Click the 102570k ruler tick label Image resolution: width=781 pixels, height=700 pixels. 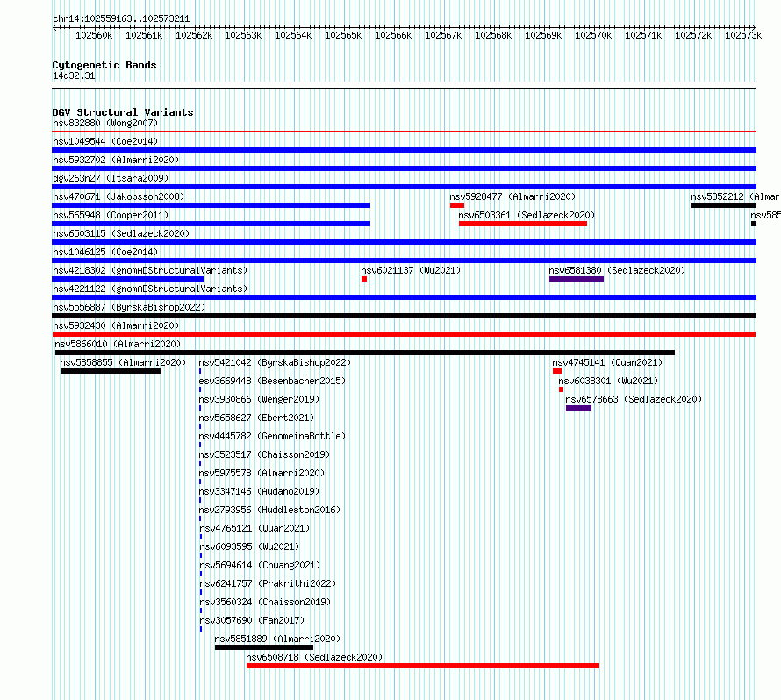coord(593,35)
